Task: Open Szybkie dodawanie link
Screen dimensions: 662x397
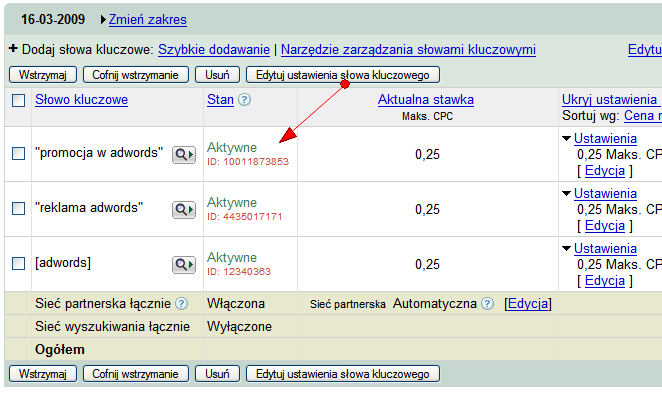Action: (214, 49)
